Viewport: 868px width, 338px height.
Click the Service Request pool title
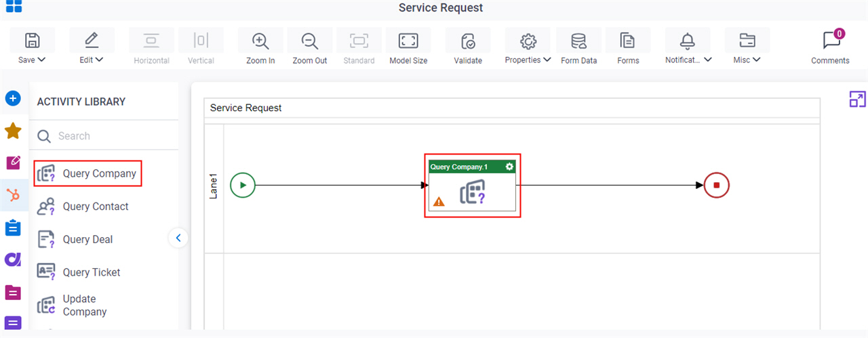point(245,108)
